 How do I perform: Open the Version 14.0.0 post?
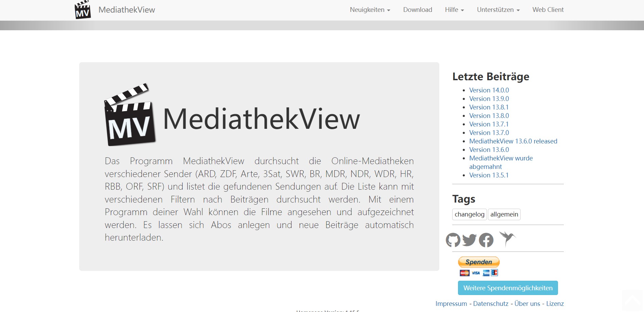tap(489, 90)
